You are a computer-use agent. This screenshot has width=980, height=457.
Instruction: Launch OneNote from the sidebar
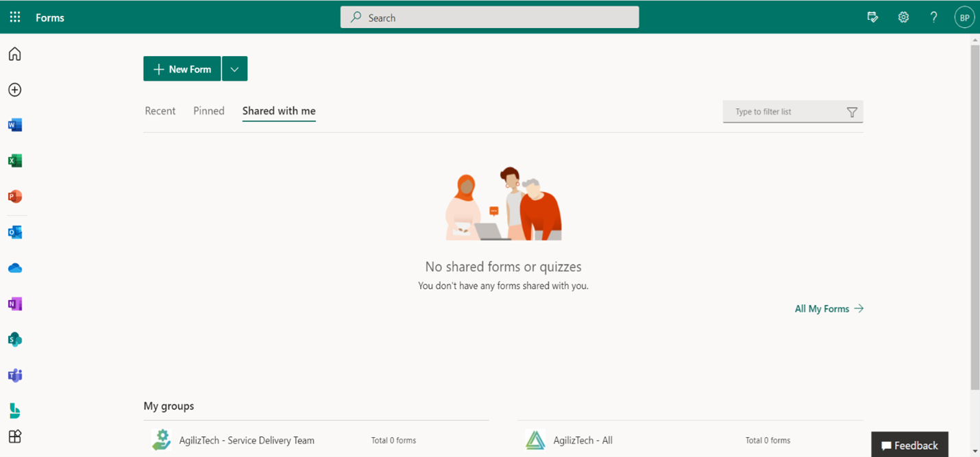click(15, 304)
